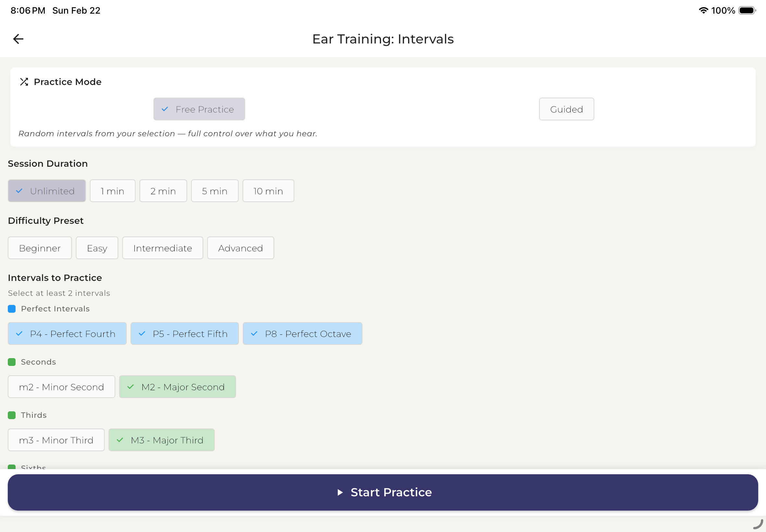The image size is (766, 532).
Task: Choose the Intermediate difficulty preset
Action: [162, 248]
